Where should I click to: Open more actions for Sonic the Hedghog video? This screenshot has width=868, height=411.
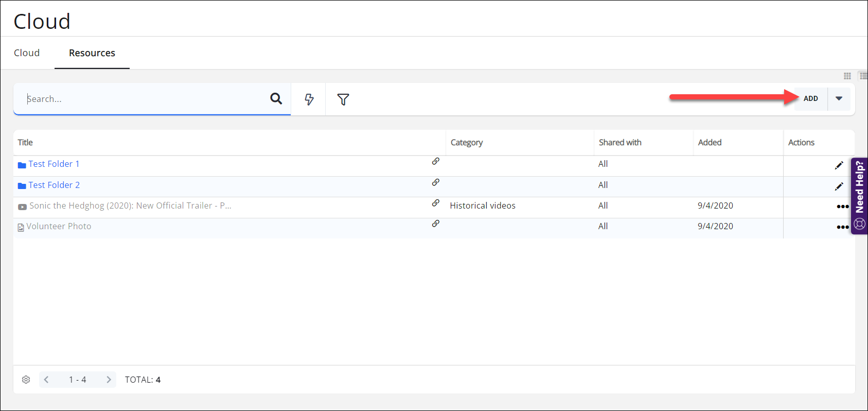[843, 207]
